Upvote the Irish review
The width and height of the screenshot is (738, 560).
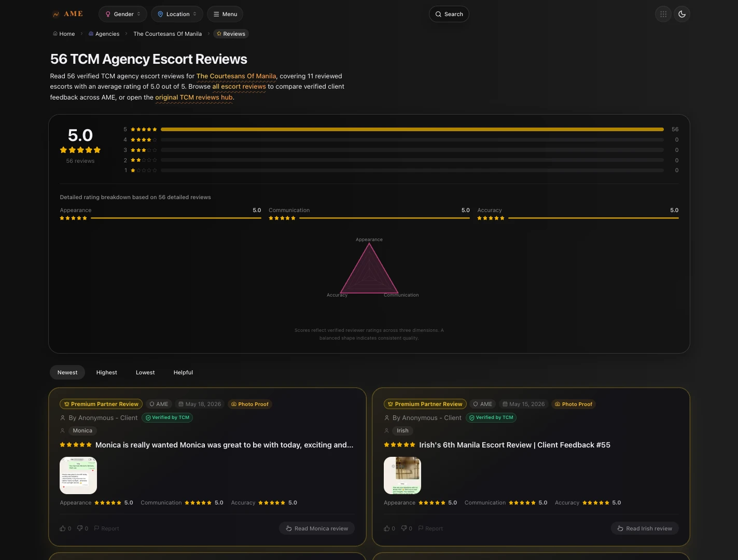tap(389, 528)
